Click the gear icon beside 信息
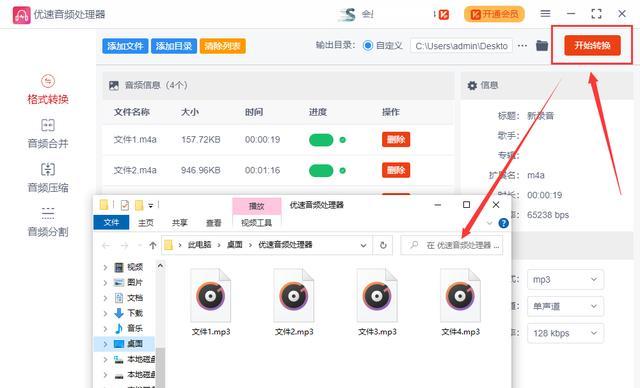The width and height of the screenshot is (640, 388). click(472, 85)
